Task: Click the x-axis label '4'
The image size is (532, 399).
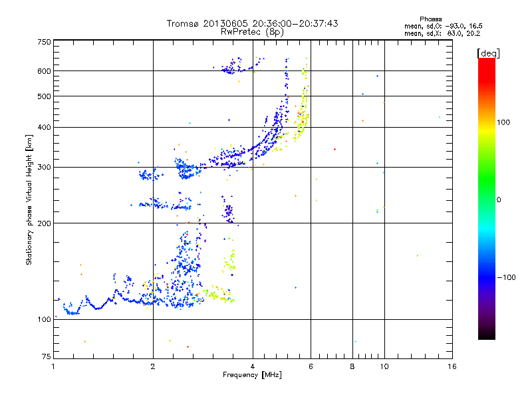Action: (253, 366)
